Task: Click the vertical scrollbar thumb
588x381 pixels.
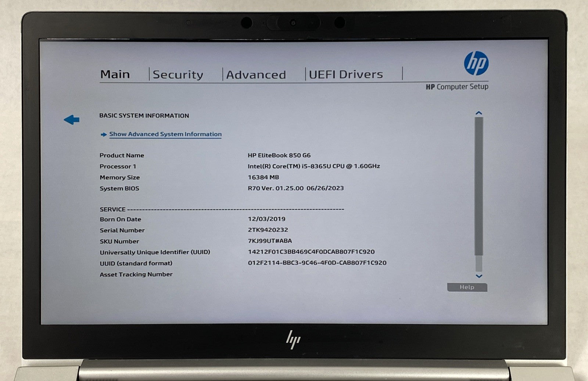Action: 478,186
